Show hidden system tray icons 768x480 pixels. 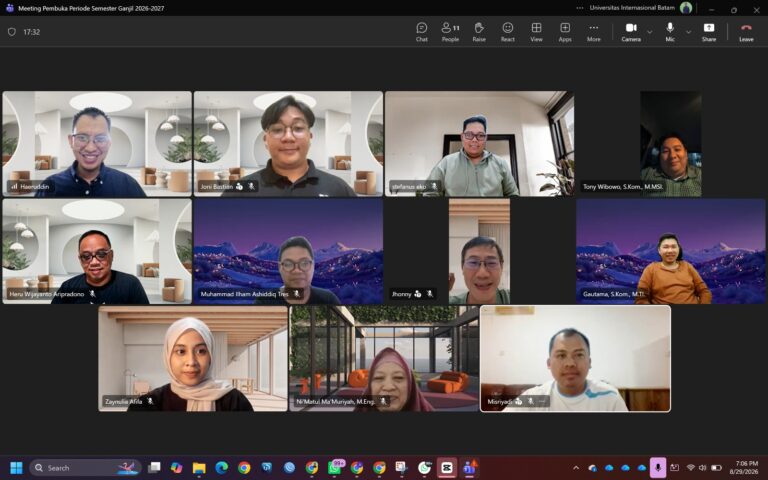(576, 468)
